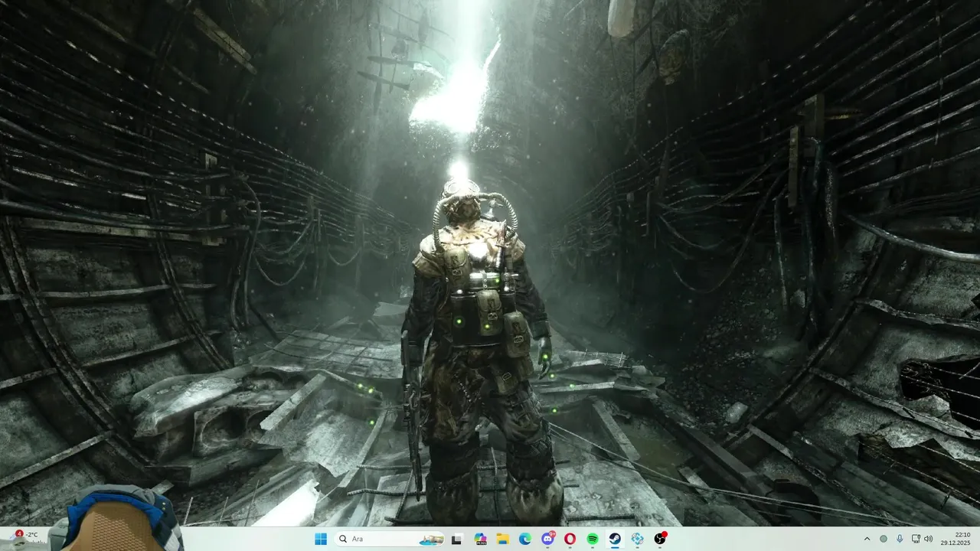Viewport: 980px width, 551px height.
Task: Open the blue diamond app on taskbar
Action: click(637, 539)
